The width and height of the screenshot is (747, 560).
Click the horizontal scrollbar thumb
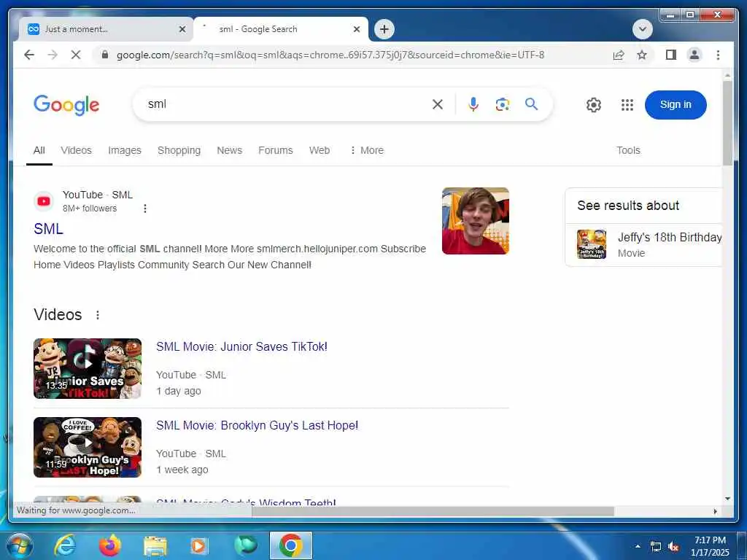pyautogui.click(x=433, y=511)
